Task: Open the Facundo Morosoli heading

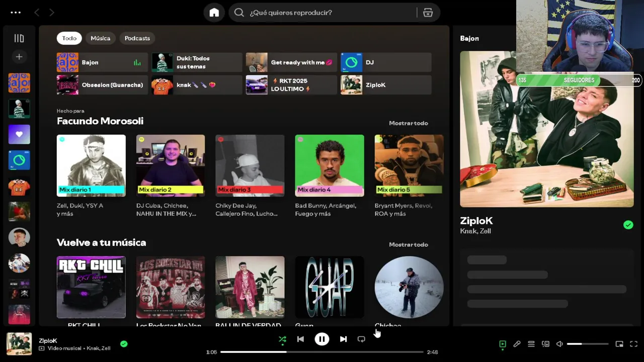Action: (x=100, y=121)
